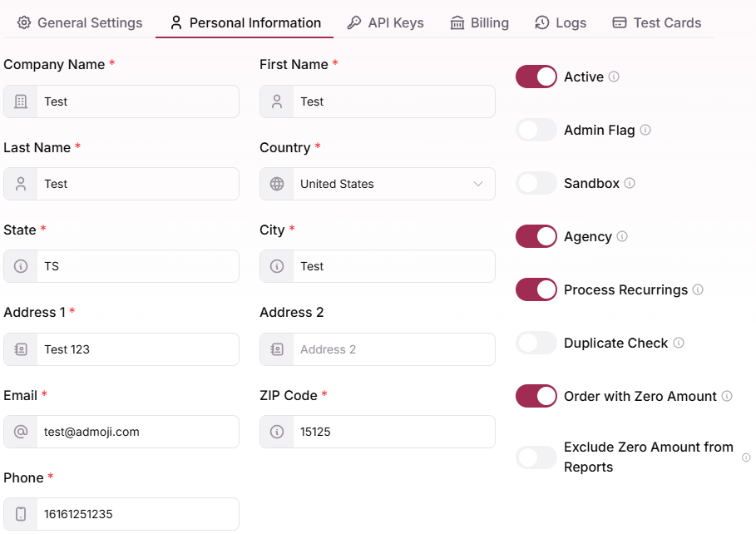The height and width of the screenshot is (534, 756).
Task: Click the info icon next to Admin Flag
Action: pos(645,130)
